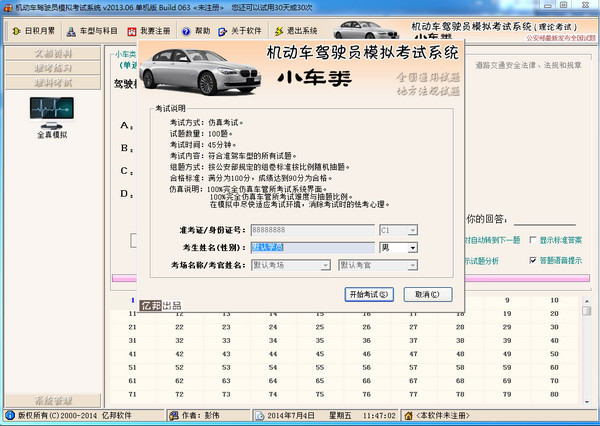Enable 显示标准答案 checkbox
600x426 pixels.
[531, 240]
